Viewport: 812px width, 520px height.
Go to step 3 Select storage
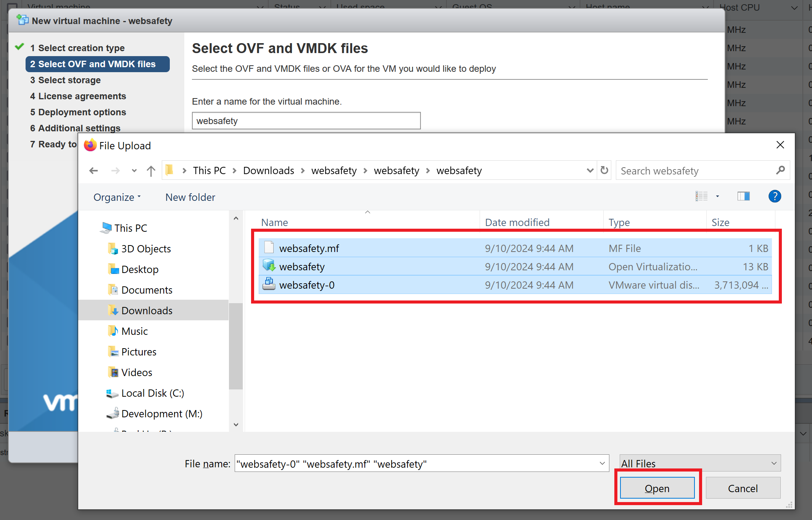[x=65, y=80]
